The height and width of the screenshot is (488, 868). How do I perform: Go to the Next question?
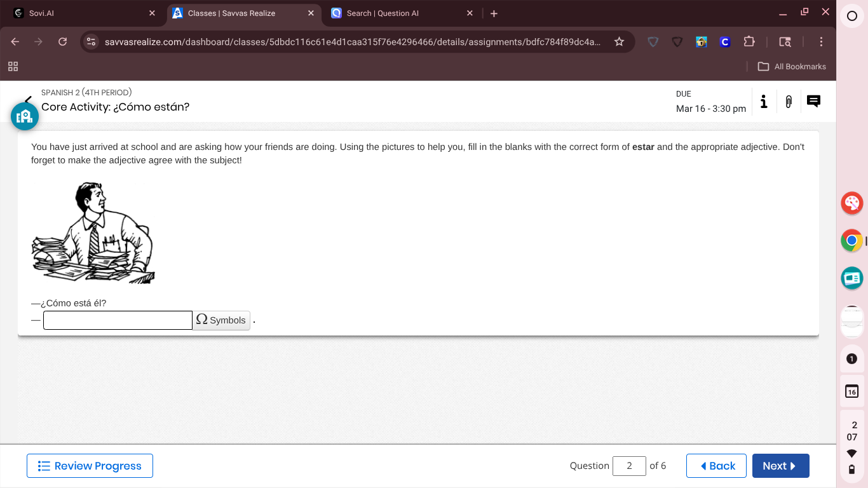780,466
